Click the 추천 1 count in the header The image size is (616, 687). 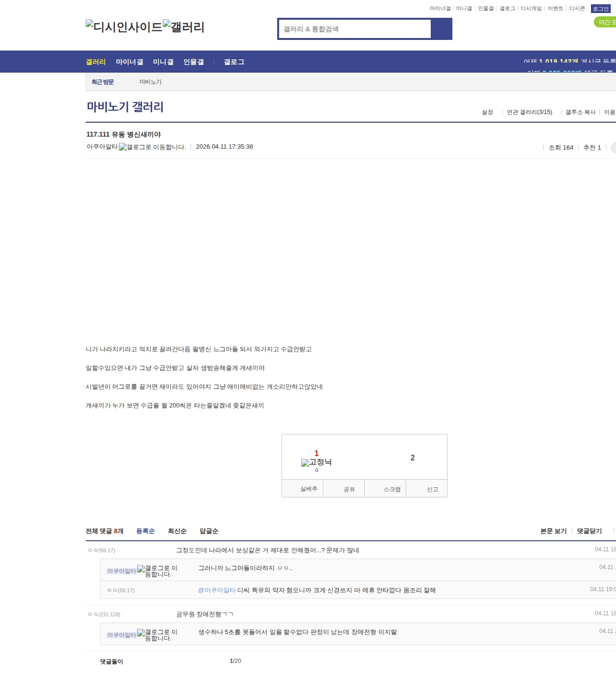click(592, 148)
